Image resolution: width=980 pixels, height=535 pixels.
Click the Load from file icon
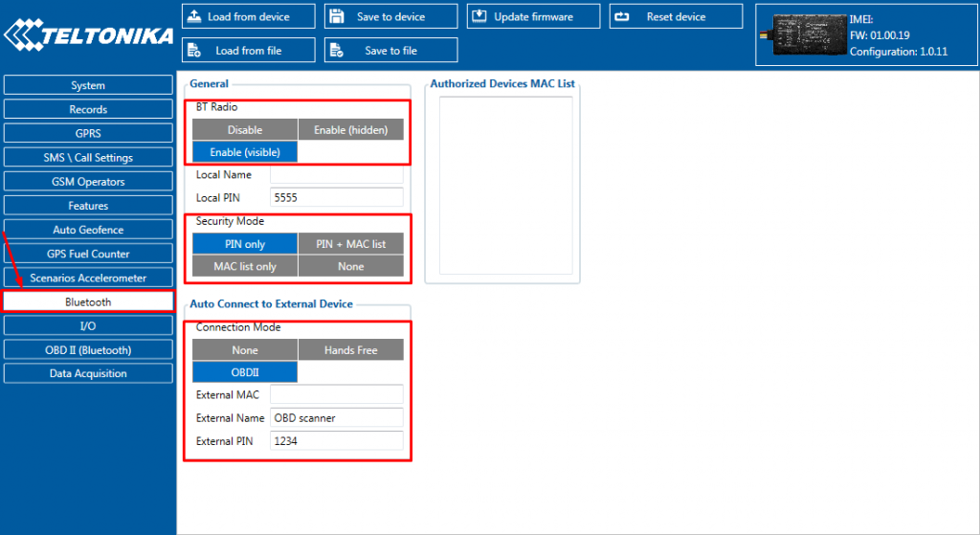194,51
